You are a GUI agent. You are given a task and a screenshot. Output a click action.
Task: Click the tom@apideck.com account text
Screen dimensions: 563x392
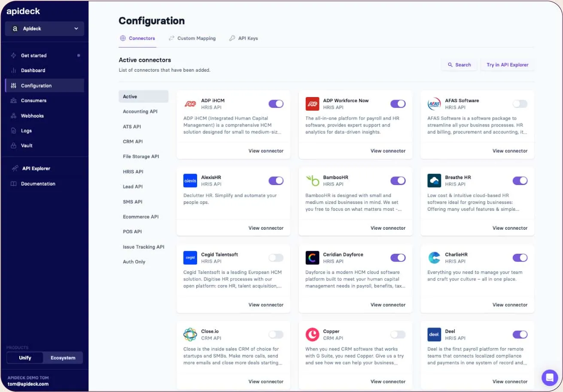(x=28, y=384)
